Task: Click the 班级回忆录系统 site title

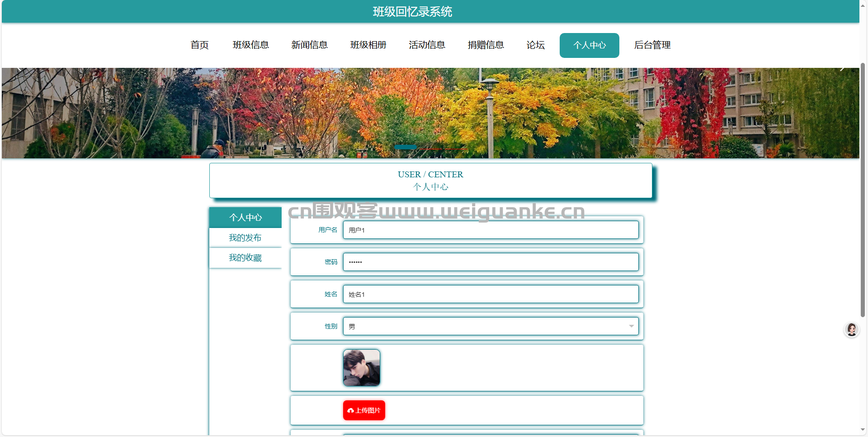Action: coord(412,12)
